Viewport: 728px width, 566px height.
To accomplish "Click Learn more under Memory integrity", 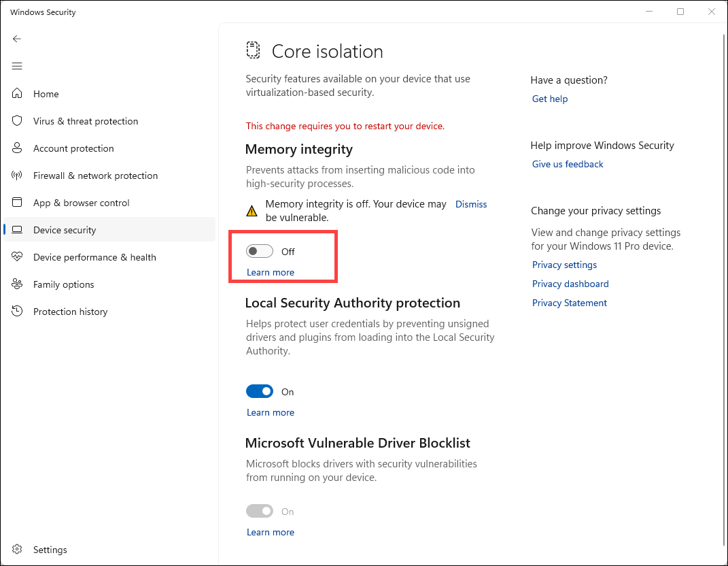I will (x=271, y=273).
